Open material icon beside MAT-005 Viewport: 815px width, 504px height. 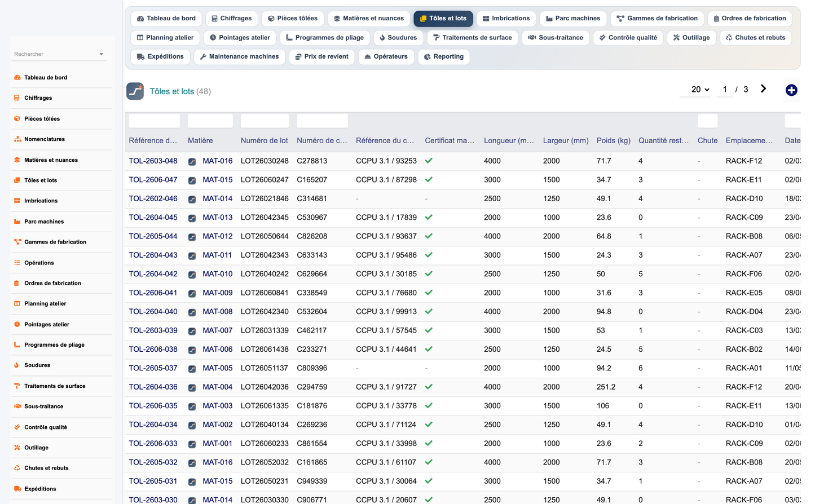(192, 369)
